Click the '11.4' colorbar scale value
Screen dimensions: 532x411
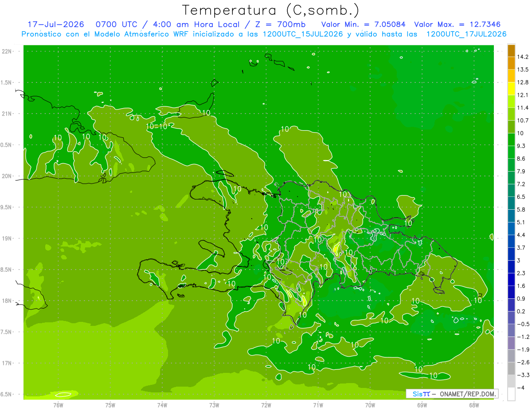(x=523, y=108)
